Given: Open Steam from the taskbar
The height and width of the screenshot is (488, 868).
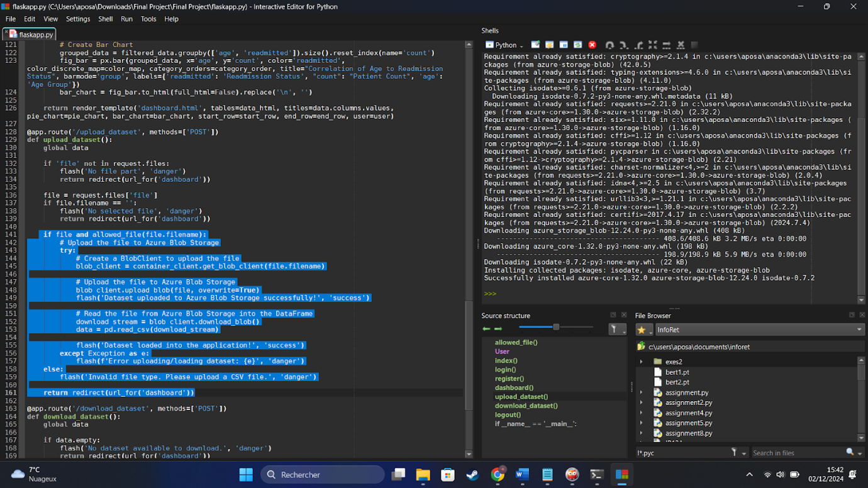Looking at the screenshot, I should click(x=472, y=474).
